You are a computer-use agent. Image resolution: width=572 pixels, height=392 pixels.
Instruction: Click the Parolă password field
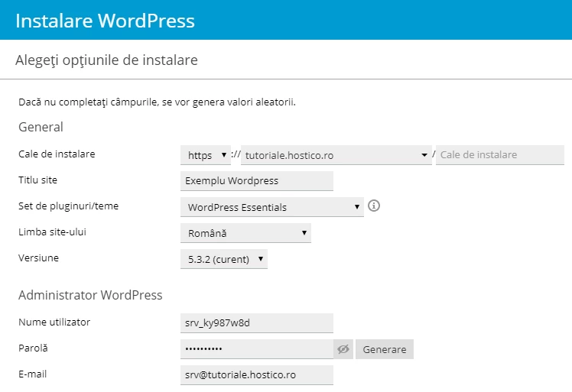click(x=257, y=349)
